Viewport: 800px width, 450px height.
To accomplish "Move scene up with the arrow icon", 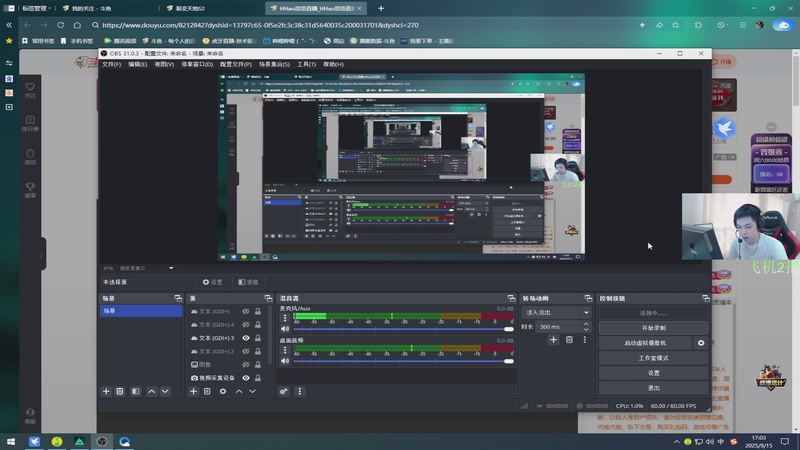I will tap(152, 391).
